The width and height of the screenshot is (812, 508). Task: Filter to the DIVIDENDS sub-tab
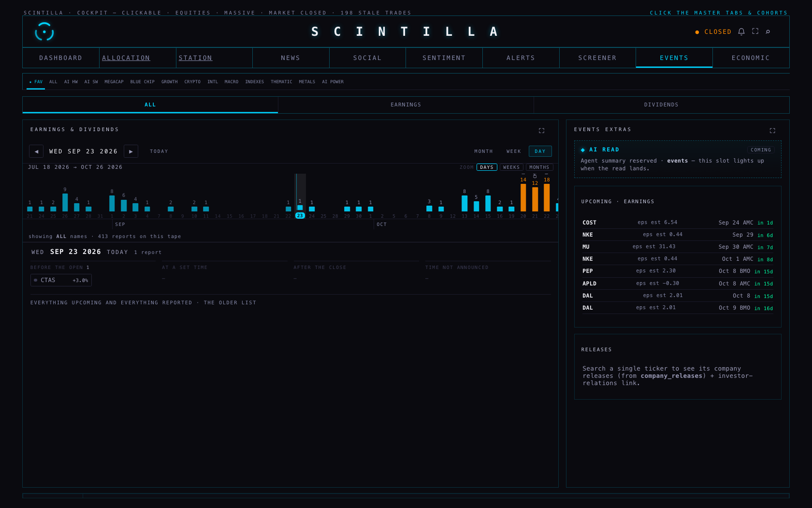(x=661, y=105)
